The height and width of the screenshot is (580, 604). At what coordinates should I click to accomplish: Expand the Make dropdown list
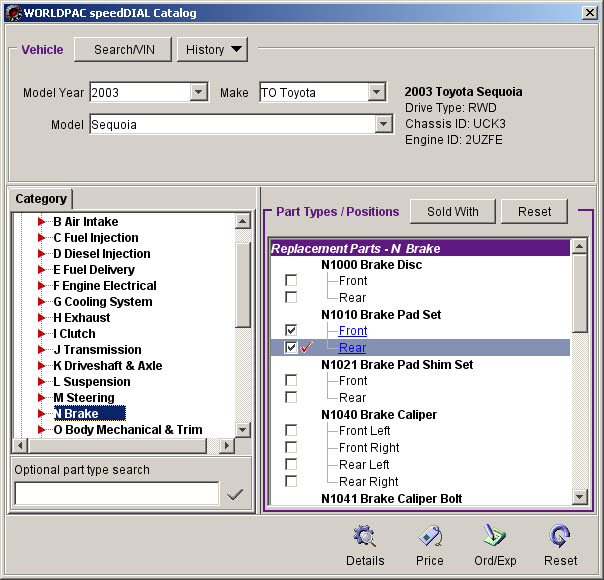[x=376, y=93]
